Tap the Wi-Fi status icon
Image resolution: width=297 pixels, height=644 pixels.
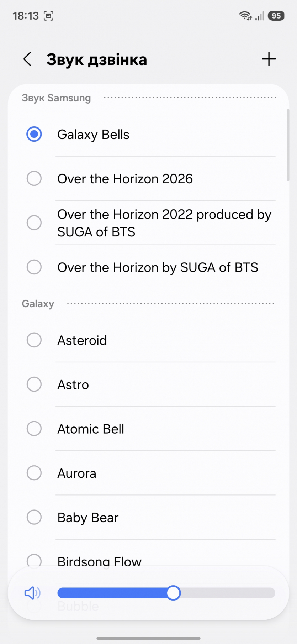[245, 16]
